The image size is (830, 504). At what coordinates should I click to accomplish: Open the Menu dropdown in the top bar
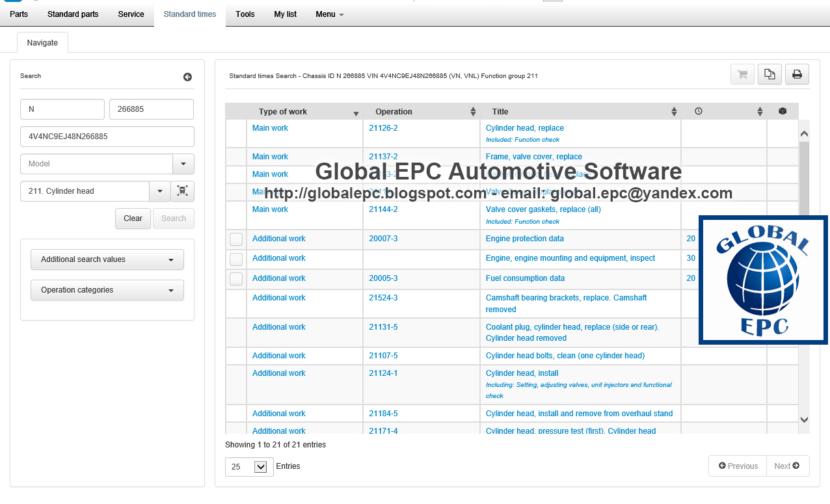pyautogui.click(x=328, y=14)
